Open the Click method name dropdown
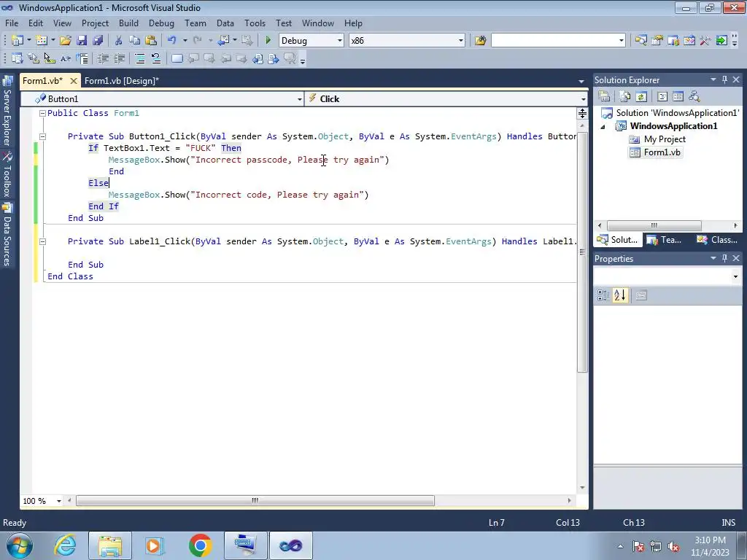Screen dimensions: 747x560 [583, 99]
